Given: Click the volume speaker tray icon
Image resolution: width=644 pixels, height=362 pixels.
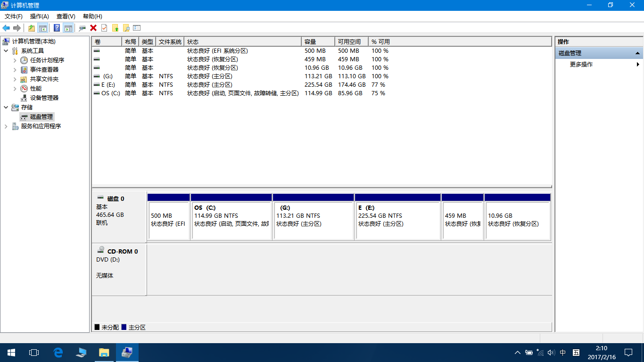Looking at the screenshot, I should (551, 353).
